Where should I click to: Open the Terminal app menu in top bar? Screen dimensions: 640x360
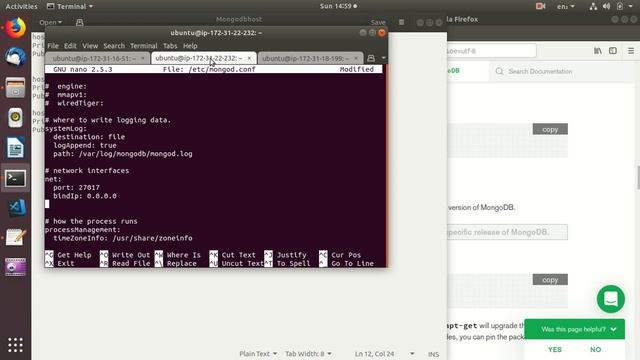click(x=70, y=6)
